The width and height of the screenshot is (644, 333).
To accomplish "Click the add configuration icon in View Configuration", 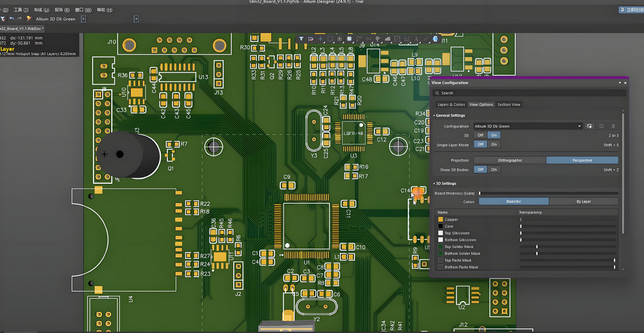I will (x=589, y=126).
